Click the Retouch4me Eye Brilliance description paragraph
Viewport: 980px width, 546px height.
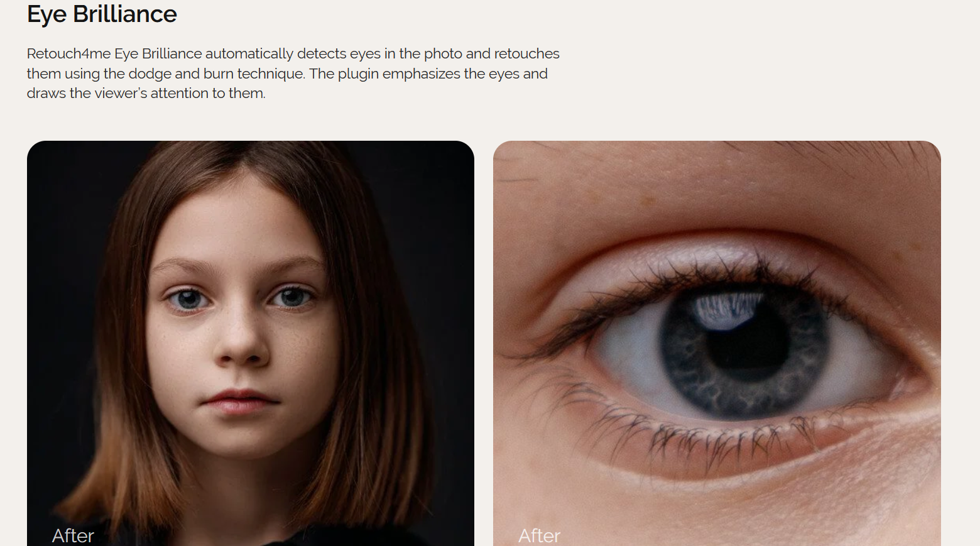tap(293, 74)
